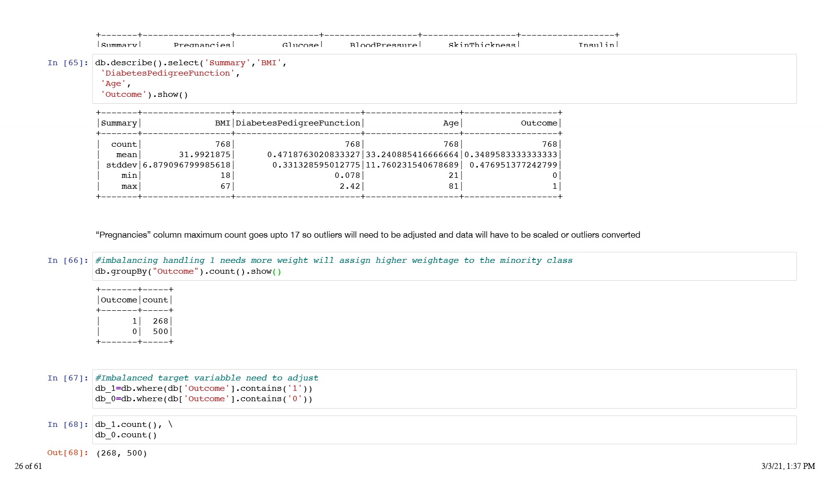Click the db_1.count() code cell
The image size is (830, 504).
pyautogui.click(x=444, y=430)
